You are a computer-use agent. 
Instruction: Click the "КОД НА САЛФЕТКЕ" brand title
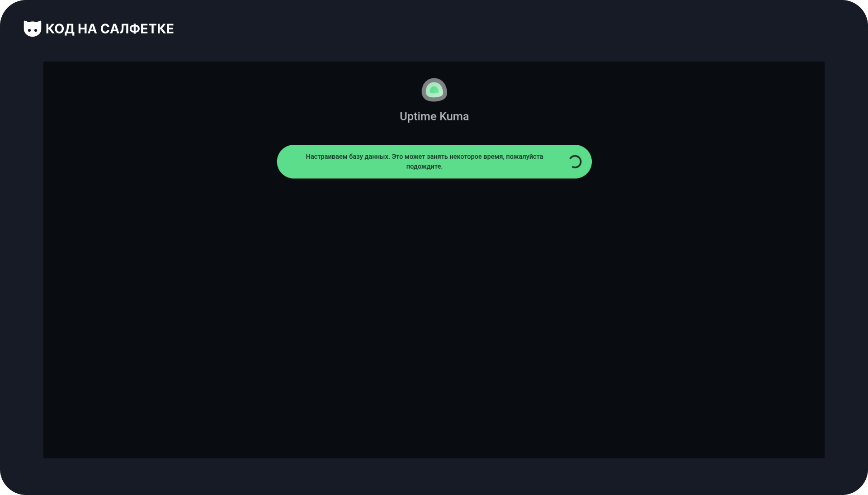click(x=109, y=29)
